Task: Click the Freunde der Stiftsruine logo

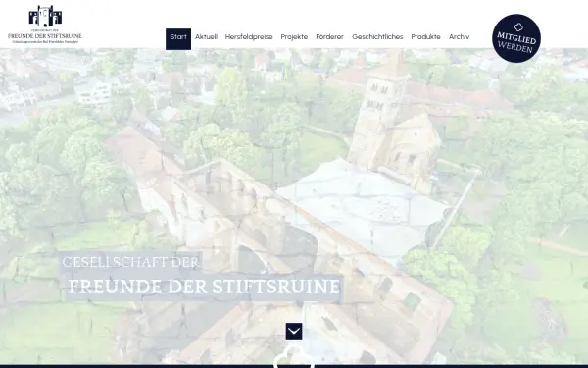Action: tap(45, 25)
